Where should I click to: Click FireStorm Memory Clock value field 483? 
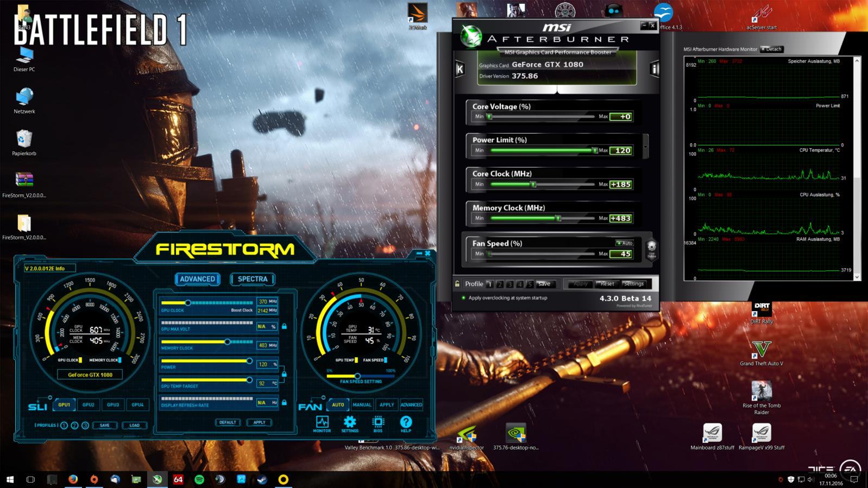coord(267,345)
